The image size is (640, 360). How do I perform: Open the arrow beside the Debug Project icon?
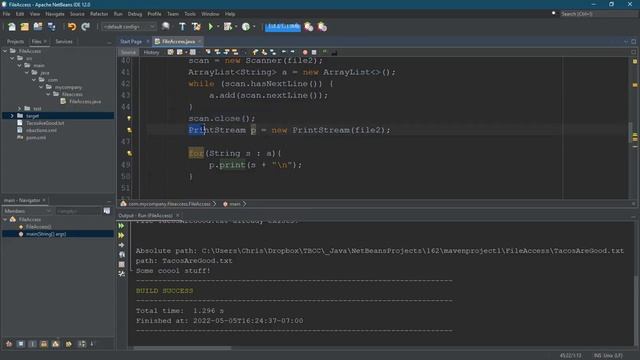pyautogui.click(x=236, y=27)
